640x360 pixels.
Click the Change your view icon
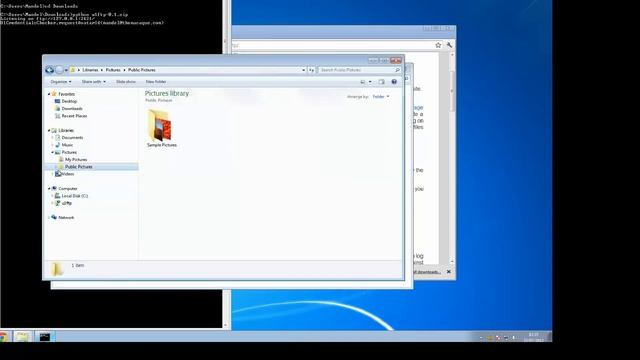click(362, 82)
